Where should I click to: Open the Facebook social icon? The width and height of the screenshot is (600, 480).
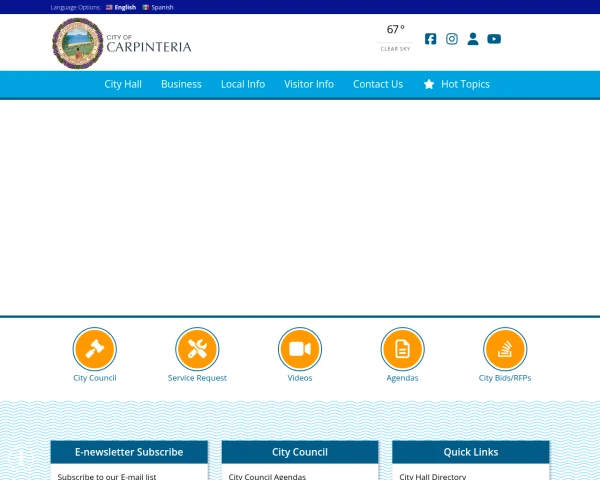click(x=430, y=39)
